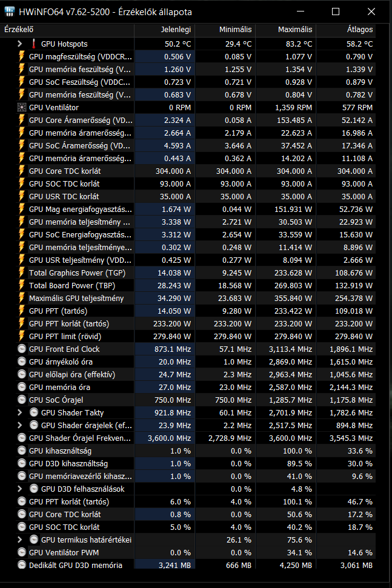Click the Minimális column header
392x588 pixels.
point(225,29)
